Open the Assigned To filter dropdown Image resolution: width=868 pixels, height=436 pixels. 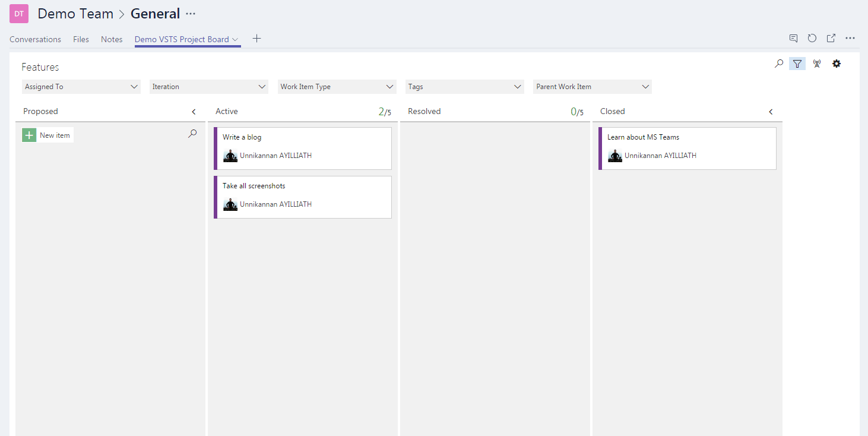pos(81,87)
